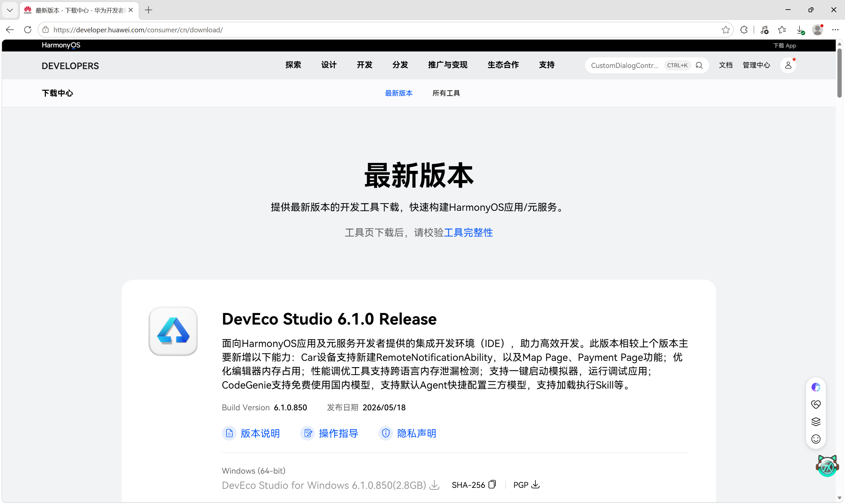
Task: Click the CustomDialogContr... search box
Action: (x=647, y=66)
